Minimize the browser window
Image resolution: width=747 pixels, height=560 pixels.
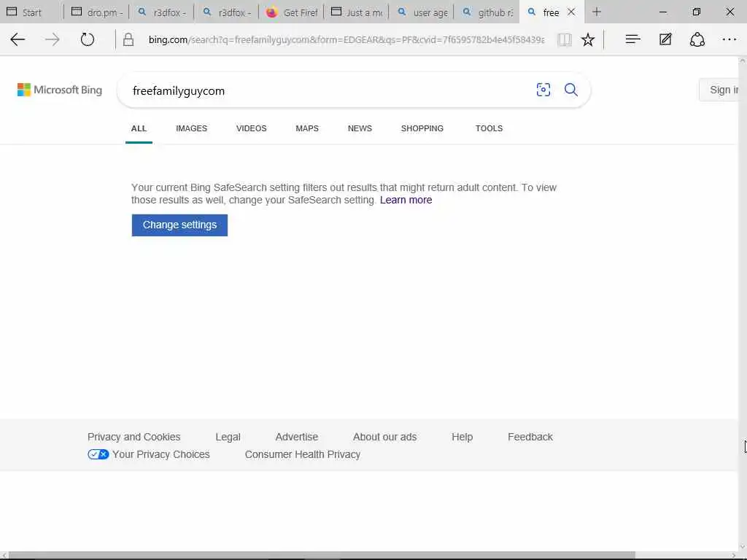click(662, 12)
